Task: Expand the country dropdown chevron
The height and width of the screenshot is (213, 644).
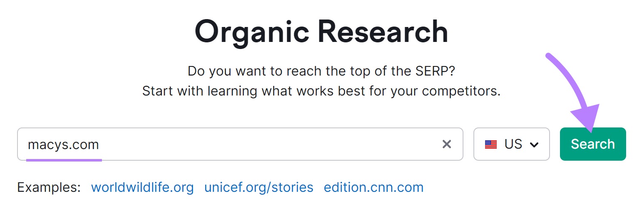Action: (x=534, y=144)
